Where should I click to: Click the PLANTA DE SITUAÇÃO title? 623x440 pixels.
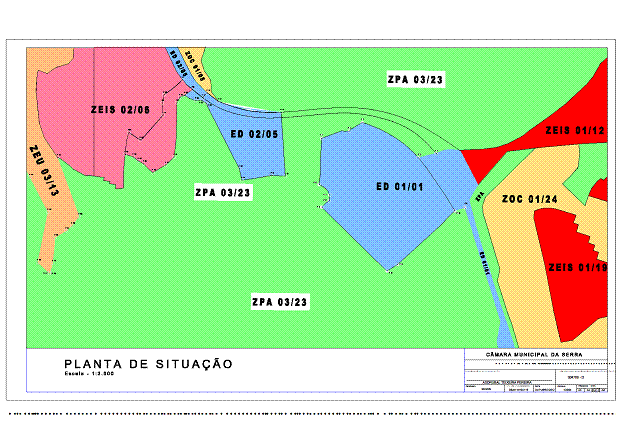[148, 364]
